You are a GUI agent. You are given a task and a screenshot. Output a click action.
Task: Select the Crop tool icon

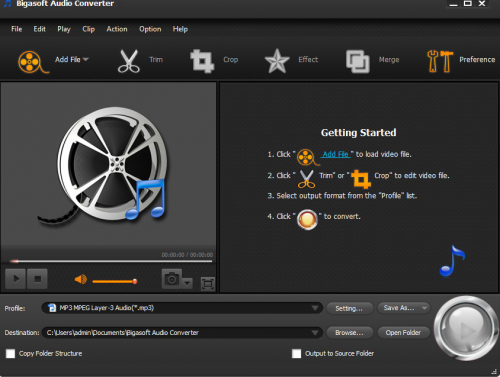coord(202,61)
